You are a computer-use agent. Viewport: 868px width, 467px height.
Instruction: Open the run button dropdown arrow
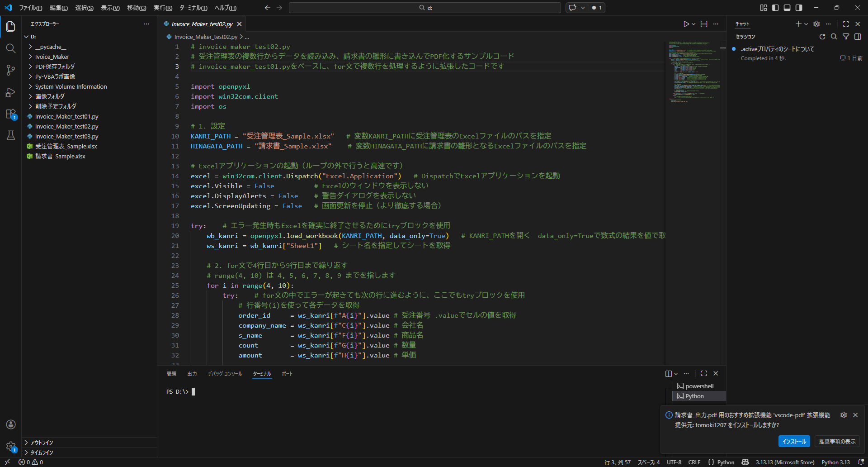click(693, 24)
